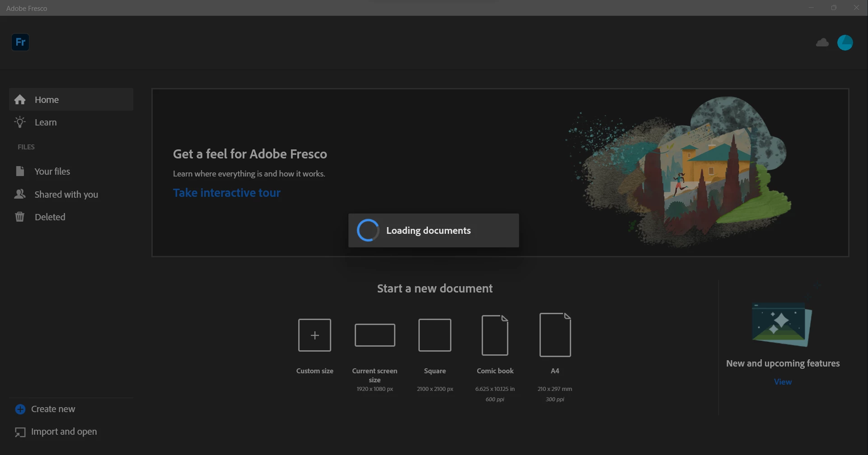
Task: Open the New and upcoming features illustration
Action: point(782,324)
